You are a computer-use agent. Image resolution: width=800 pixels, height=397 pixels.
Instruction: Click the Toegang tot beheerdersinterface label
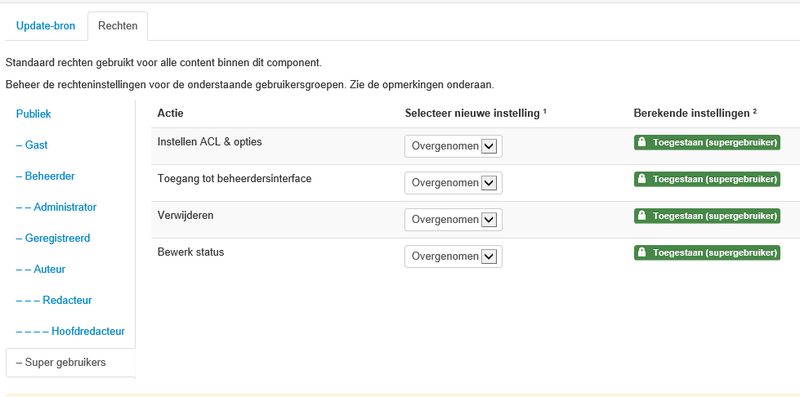235,179
